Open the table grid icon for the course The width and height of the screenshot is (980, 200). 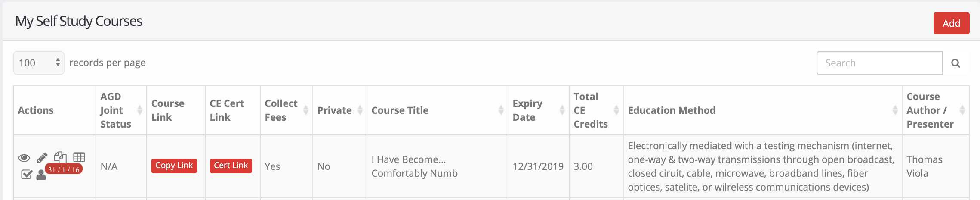79,157
